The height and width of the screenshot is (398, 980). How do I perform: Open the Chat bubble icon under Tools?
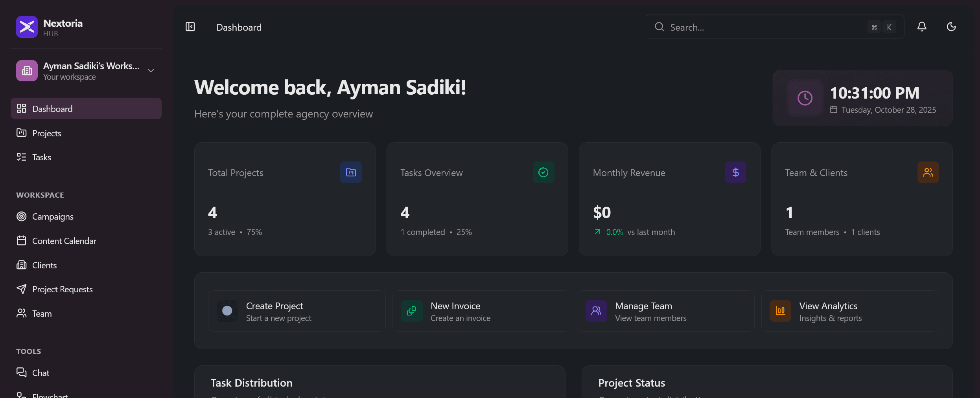pos(22,372)
